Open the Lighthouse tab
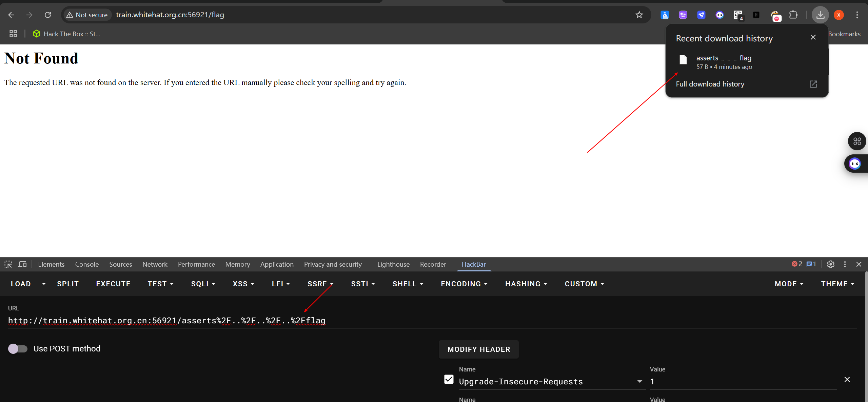Viewport: 868px width, 402px height. 393,264
